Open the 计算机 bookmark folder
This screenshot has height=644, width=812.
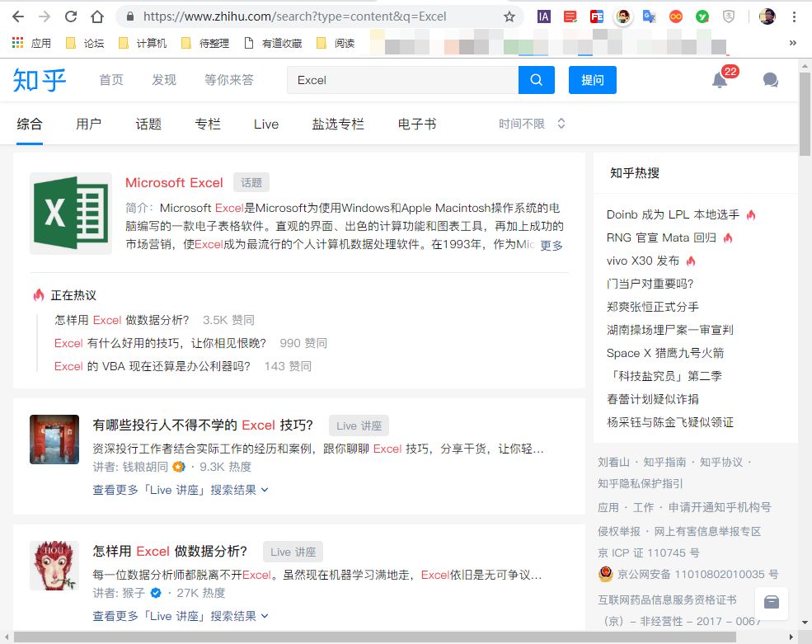(x=143, y=43)
